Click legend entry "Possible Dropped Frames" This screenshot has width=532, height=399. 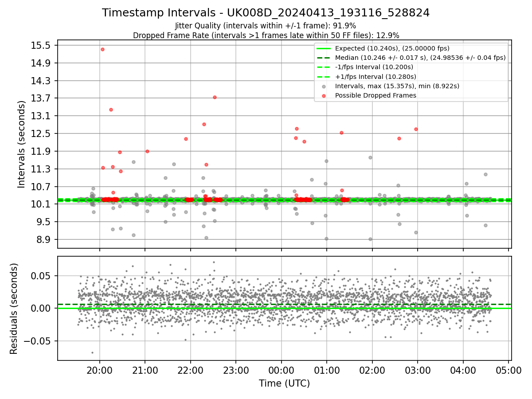[x=376, y=95]
